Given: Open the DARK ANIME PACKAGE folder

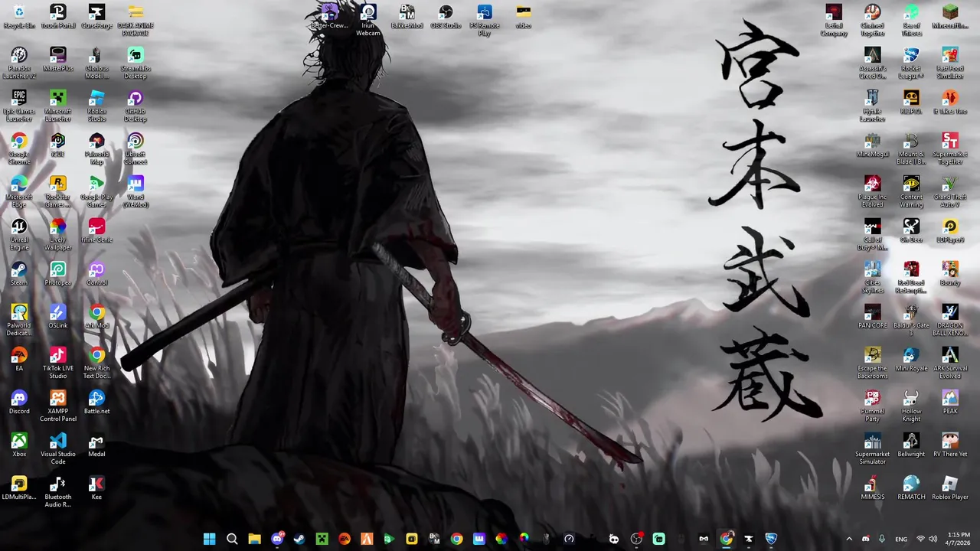Looking at the screenshot, I should [x=136, y=21].
